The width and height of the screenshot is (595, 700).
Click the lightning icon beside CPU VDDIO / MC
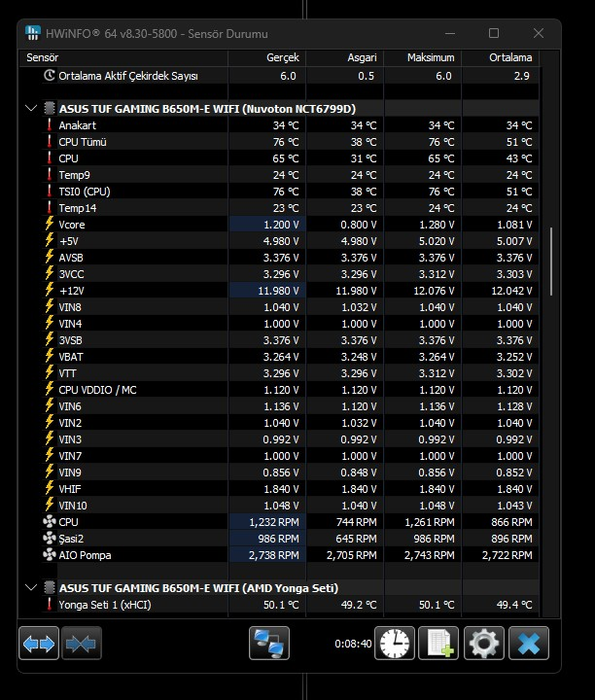tap(50, 389)
